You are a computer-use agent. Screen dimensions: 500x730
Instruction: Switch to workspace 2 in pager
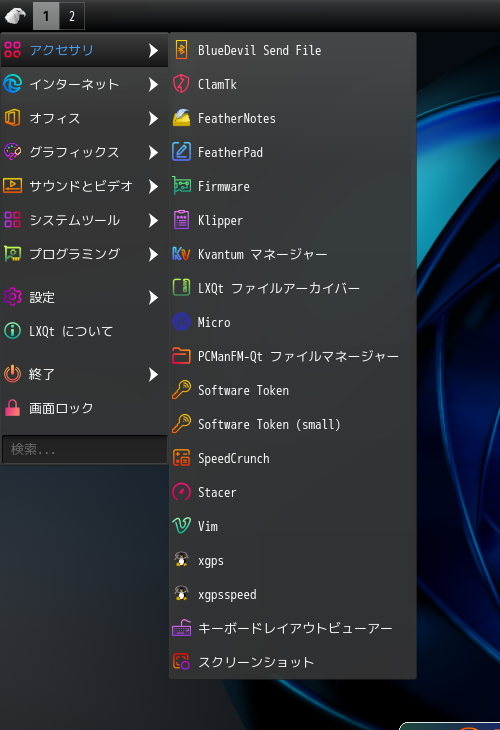click(72, 16)
